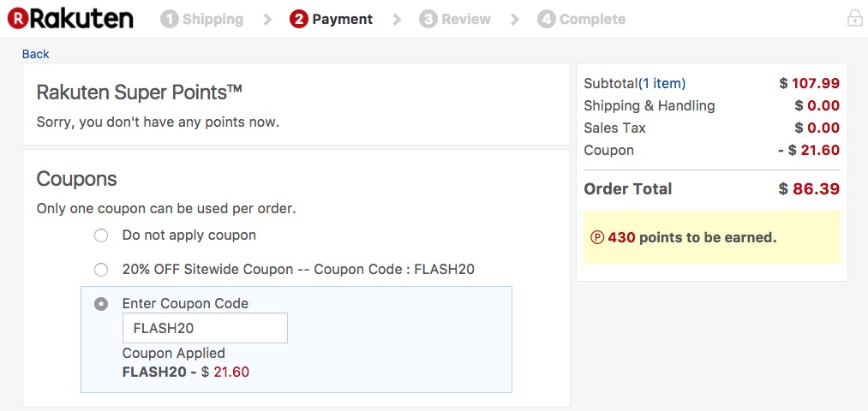This screenshot has width=868, height=411.
Task: Click the step 2 Payment circle icon
Action: click(299, 19)
